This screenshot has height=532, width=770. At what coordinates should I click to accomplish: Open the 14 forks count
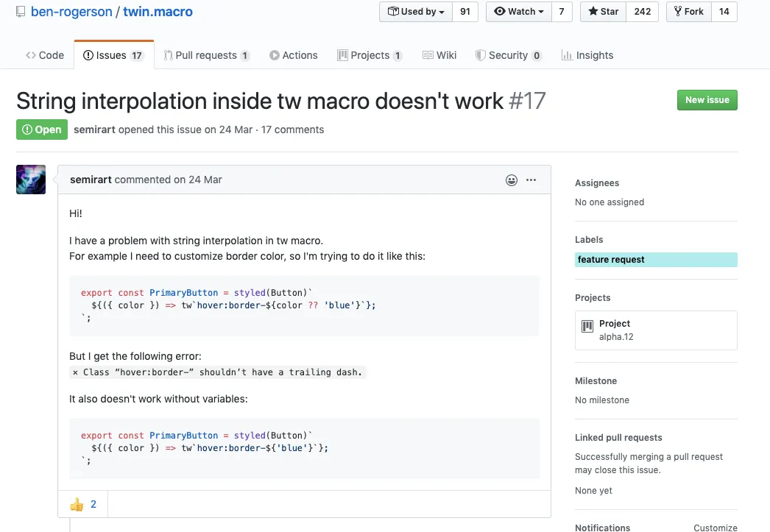click(724, 12)
